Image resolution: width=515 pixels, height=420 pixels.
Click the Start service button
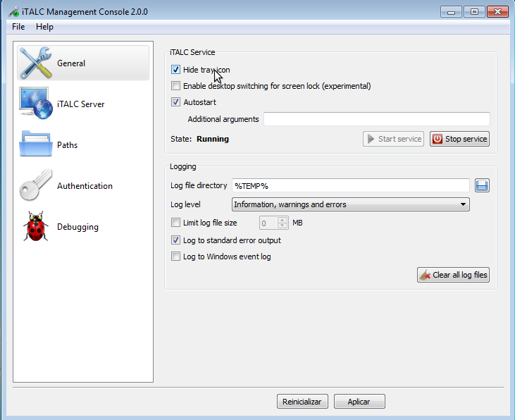[x=393, y=139]
